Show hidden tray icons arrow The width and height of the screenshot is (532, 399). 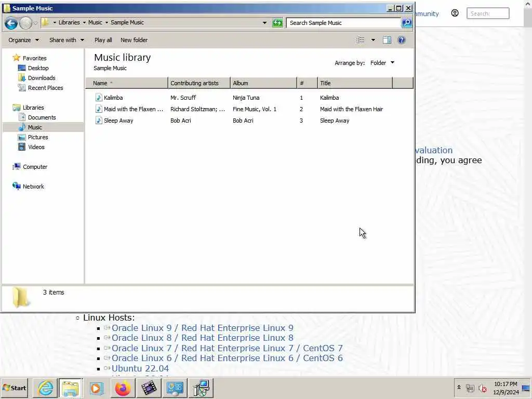coord(459,388)
